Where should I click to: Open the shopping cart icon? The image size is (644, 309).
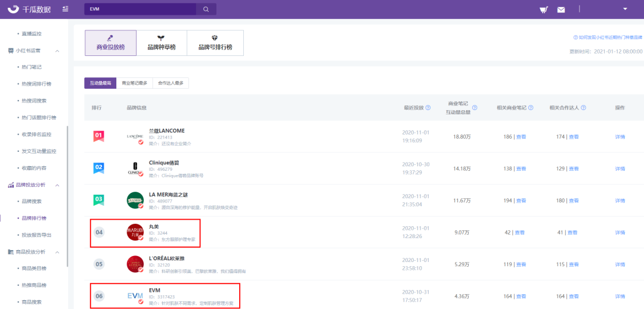point(544,10)
